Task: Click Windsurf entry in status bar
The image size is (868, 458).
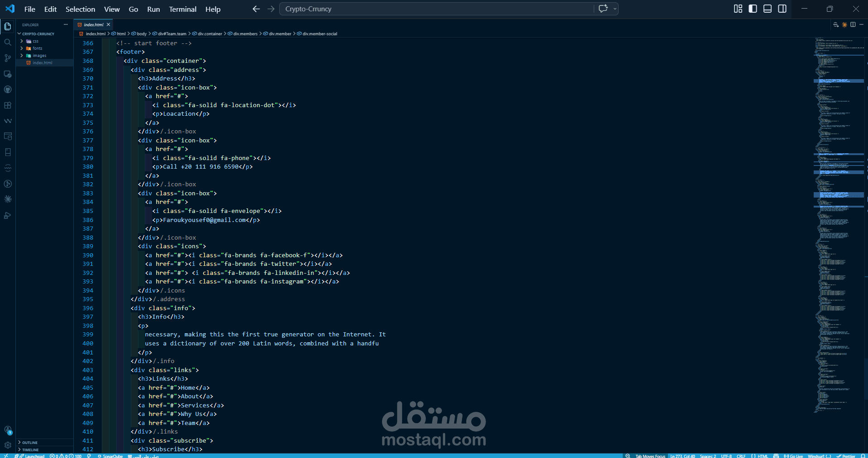Action: tap(819, 456)
